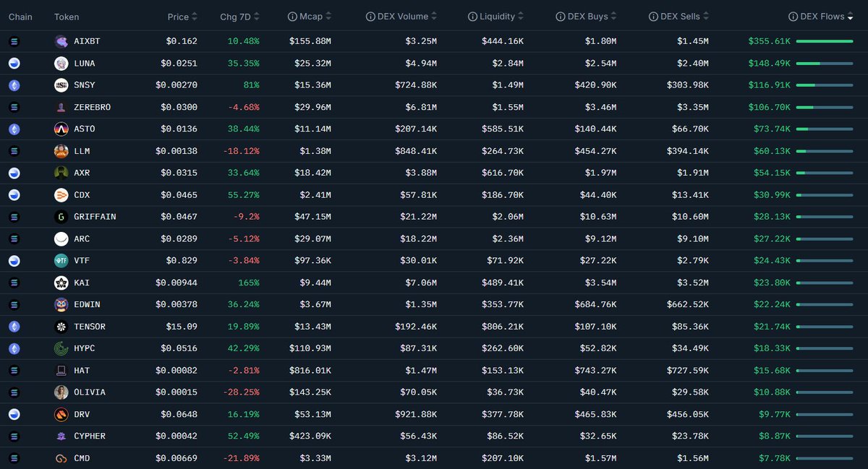
Task: Click the $0.829 price for VTF
Action: point(181,261)
